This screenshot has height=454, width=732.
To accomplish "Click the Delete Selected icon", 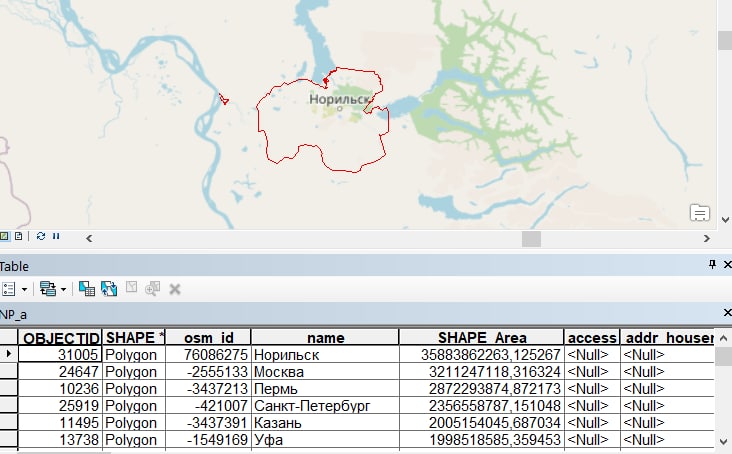I will [x=175, y=290].
